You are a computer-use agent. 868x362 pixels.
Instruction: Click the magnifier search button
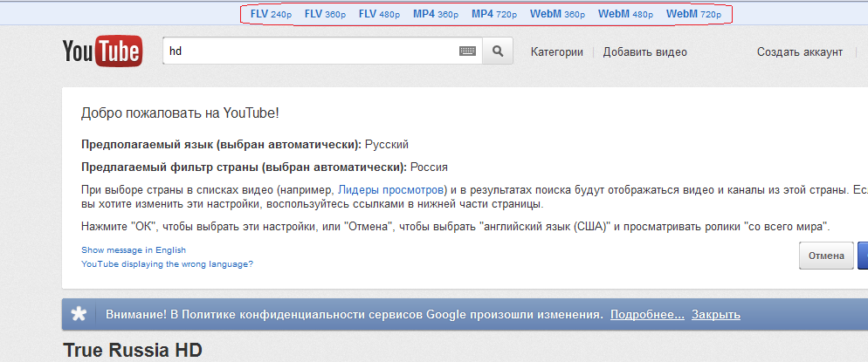click(498, 51)
